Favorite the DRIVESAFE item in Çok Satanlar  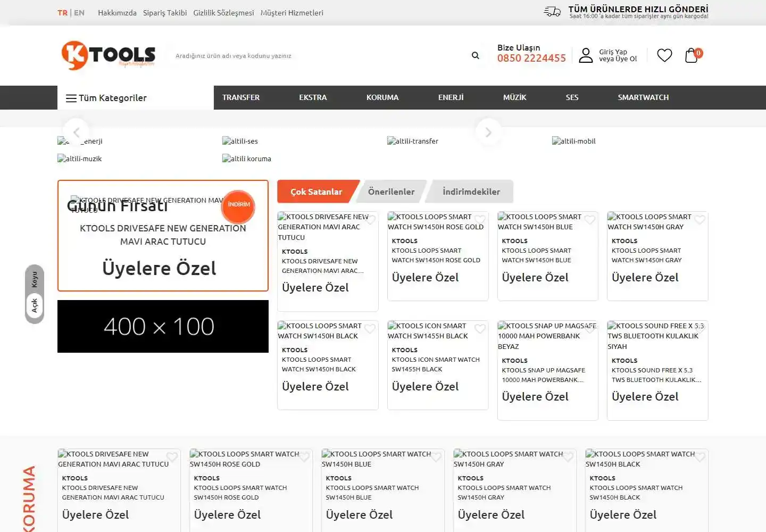370,220
